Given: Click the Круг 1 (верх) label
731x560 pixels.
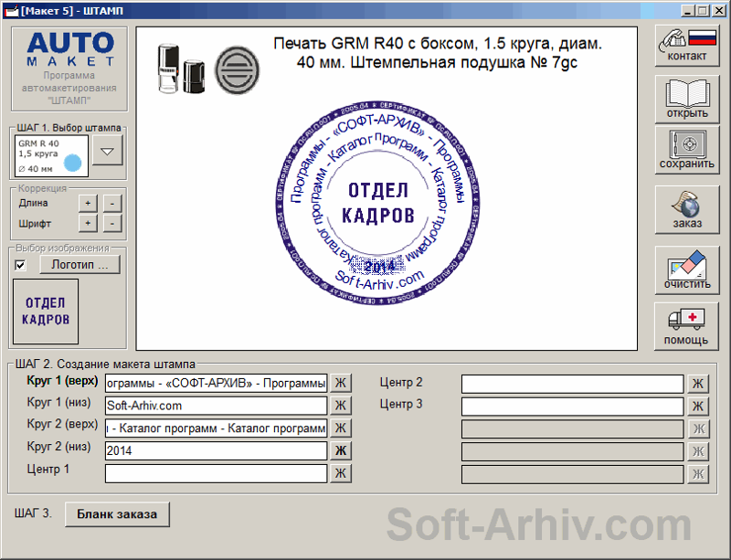Looking at the screenshot, I should point(62,381).
